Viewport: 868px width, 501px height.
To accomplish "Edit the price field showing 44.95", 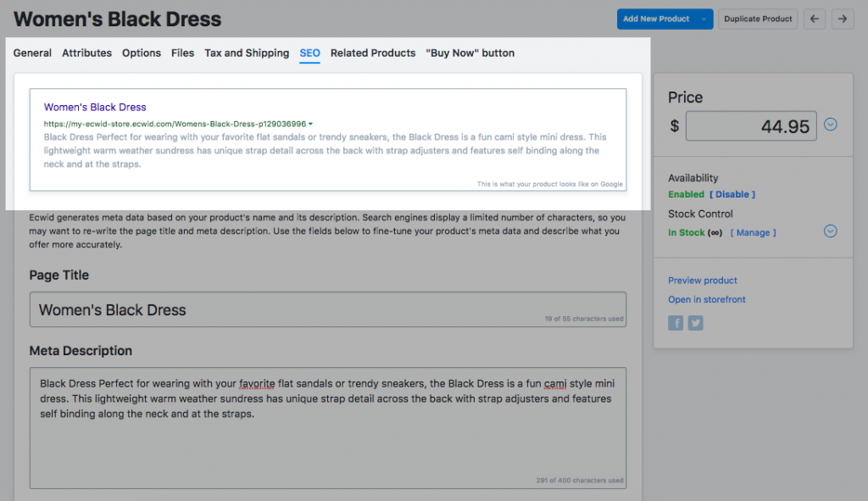I will (751, 125).
